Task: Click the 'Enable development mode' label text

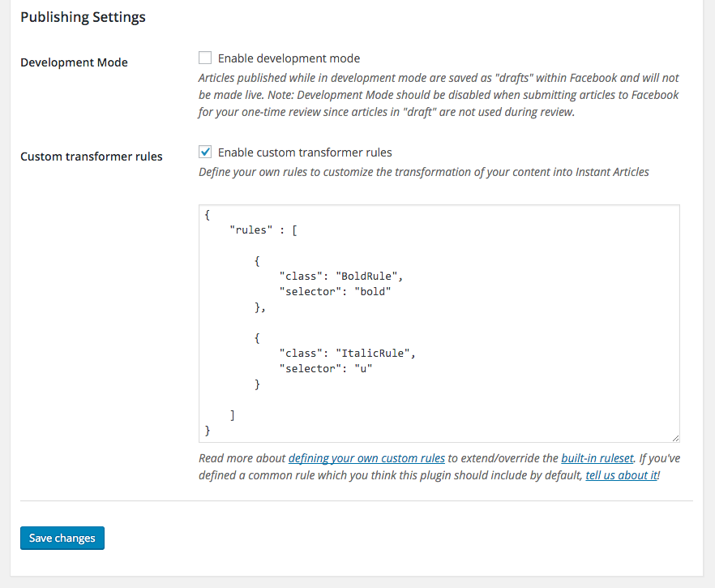Action: 289,58
